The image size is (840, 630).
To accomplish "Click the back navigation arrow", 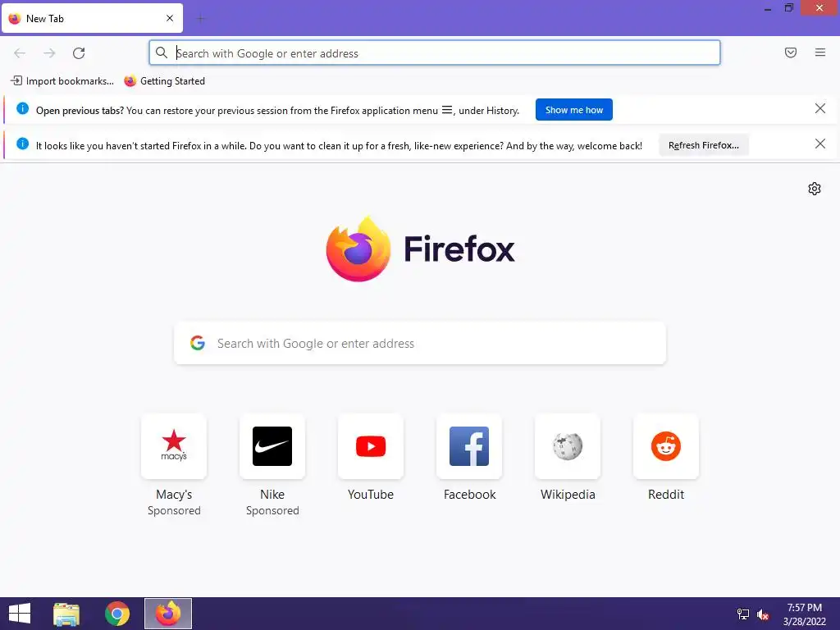I will pos(20,53).
